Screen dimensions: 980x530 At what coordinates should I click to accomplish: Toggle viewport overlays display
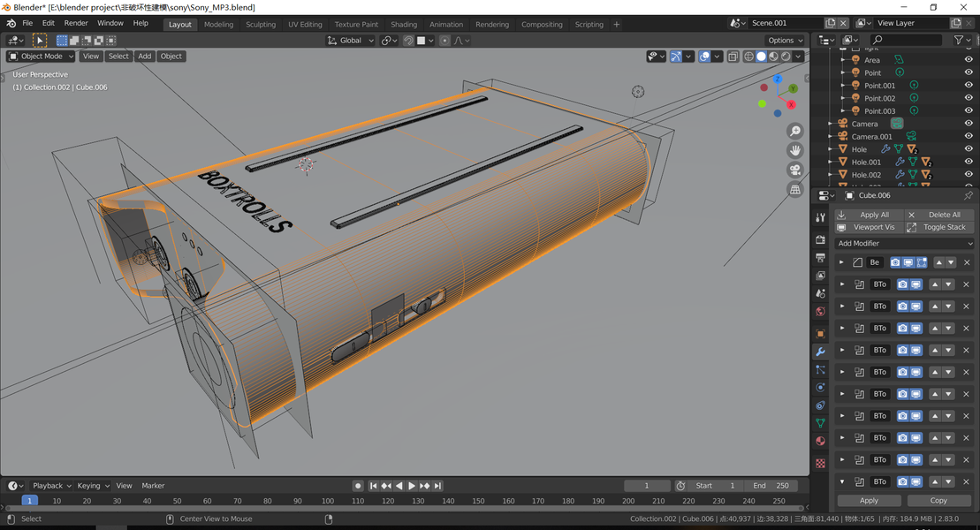click(x=704, y=57)
